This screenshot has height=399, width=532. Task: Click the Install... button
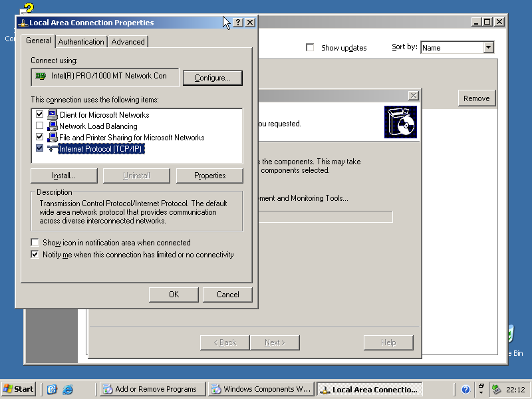click(64, 176)
